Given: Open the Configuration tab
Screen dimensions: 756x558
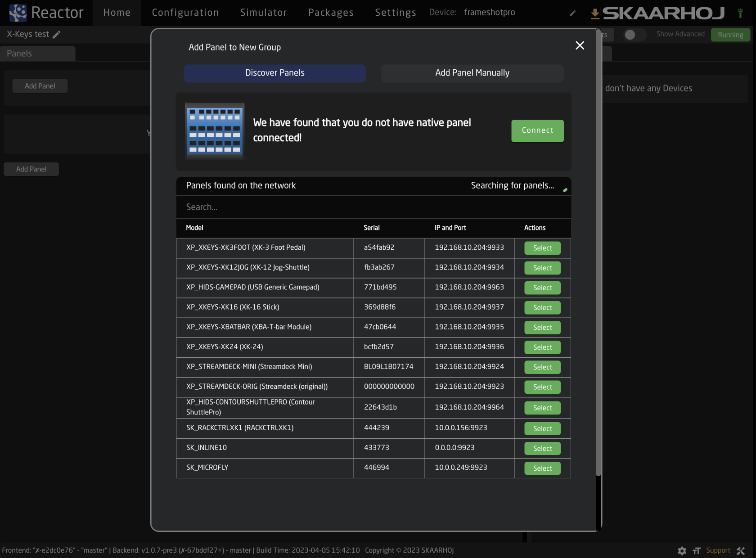Looking at the screenshot, I should [x=185, y=13].
